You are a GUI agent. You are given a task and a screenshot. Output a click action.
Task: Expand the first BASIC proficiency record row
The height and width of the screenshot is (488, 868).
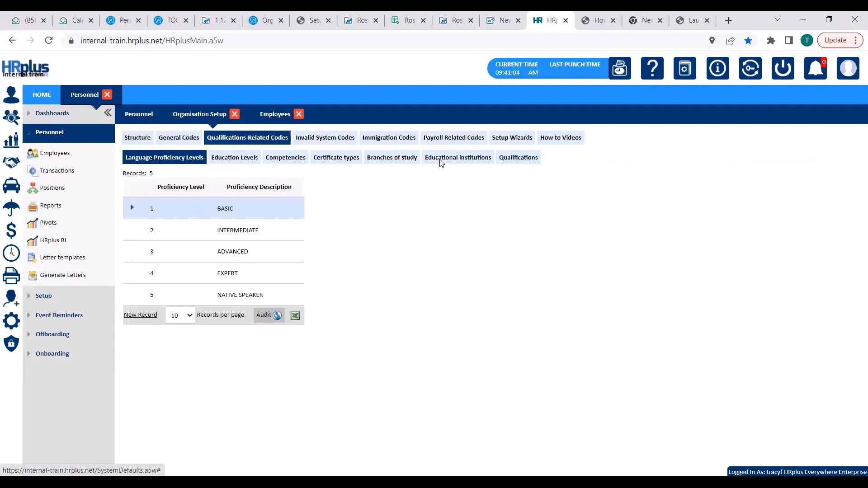132,207
